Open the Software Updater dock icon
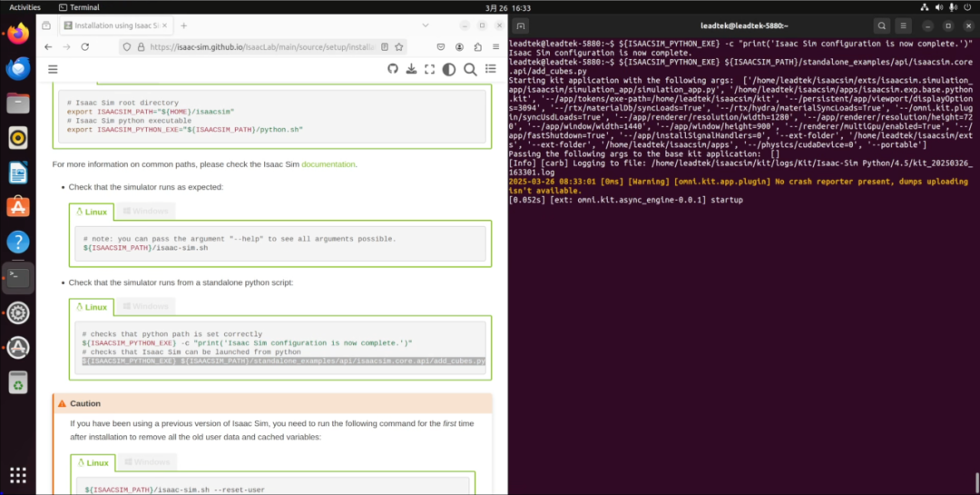This screenshot has width=980, height=495. [18, 347]
